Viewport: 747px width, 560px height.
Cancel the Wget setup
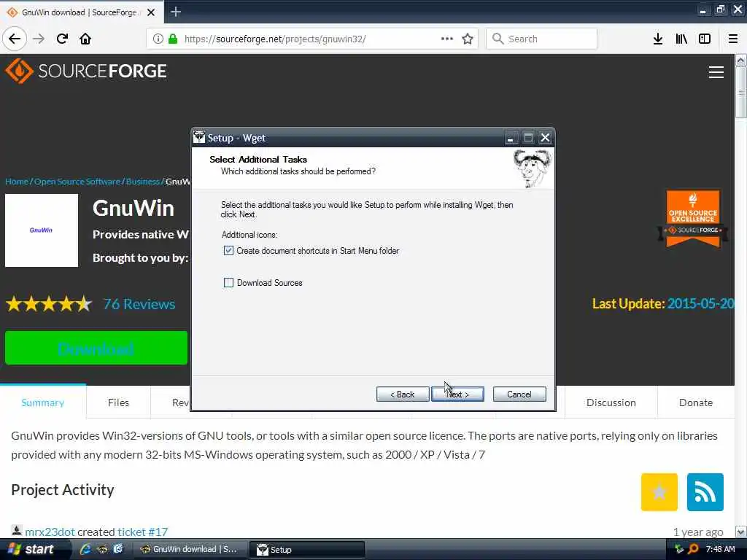[x=519, y=394]
